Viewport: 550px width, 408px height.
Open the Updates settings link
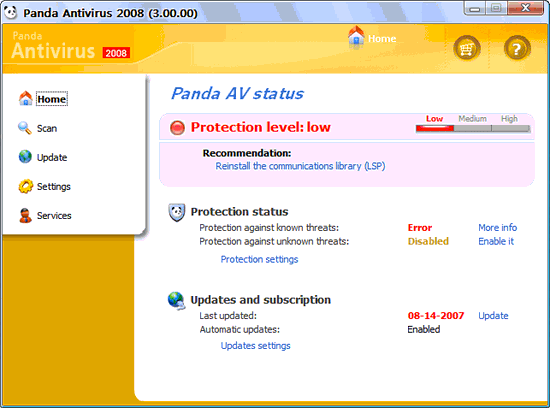click(255, 346)
